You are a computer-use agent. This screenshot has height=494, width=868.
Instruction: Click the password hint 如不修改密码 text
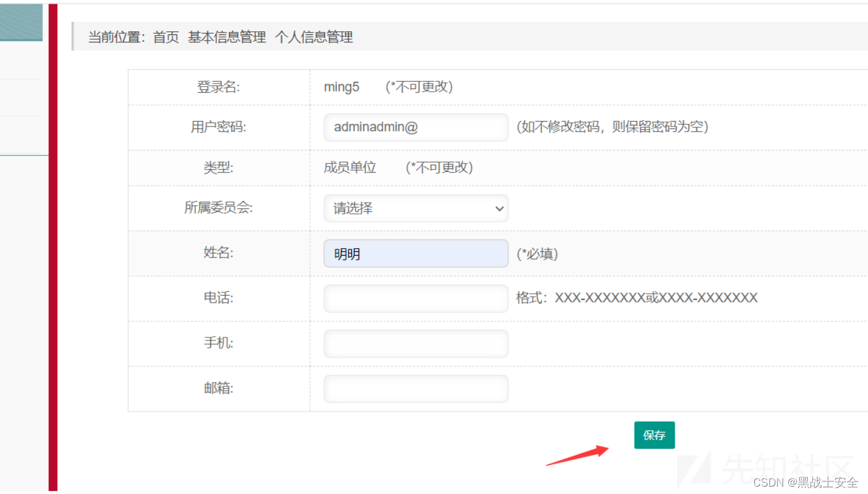point(613,127)
